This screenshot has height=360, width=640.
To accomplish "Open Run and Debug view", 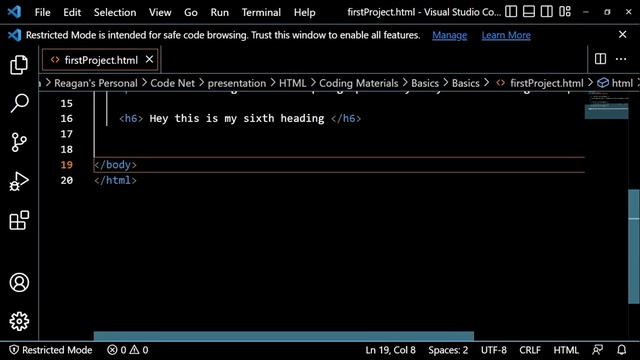I will 19,181.
